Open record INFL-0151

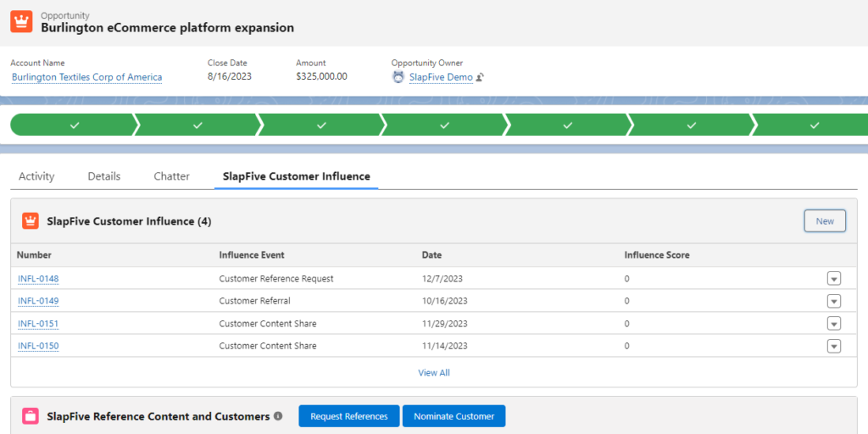pyautogui.click(x=38, y=323)
